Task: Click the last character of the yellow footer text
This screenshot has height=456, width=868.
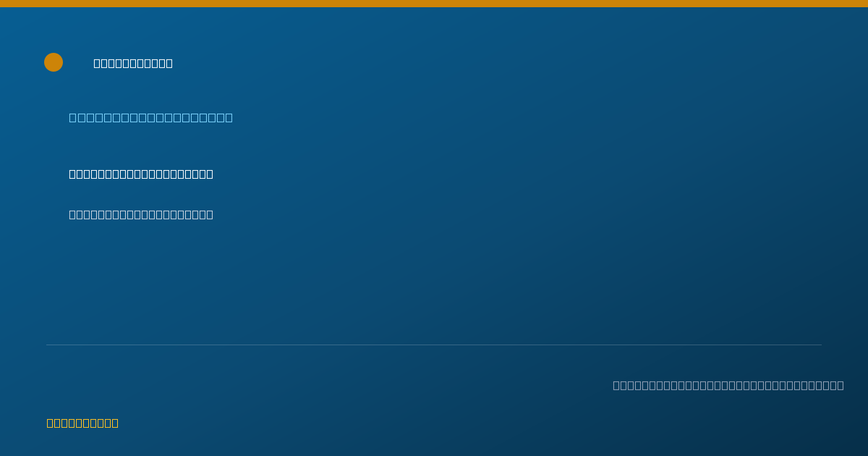Action: click(115, 423)
